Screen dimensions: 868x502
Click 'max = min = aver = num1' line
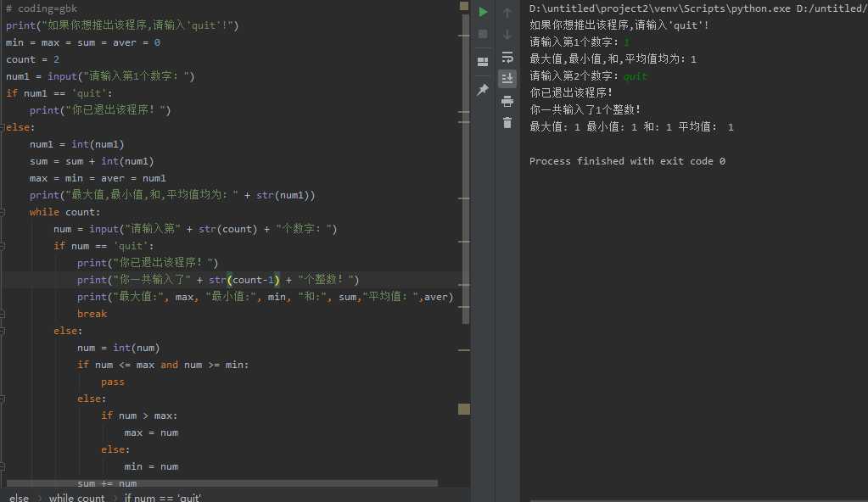point(98,178)
